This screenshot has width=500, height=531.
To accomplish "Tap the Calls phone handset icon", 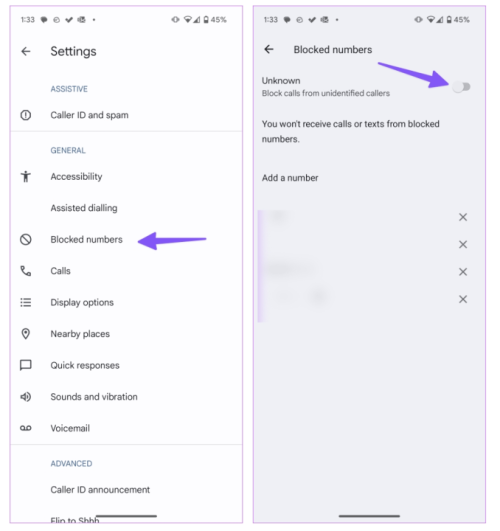I will tap(26, 271).
